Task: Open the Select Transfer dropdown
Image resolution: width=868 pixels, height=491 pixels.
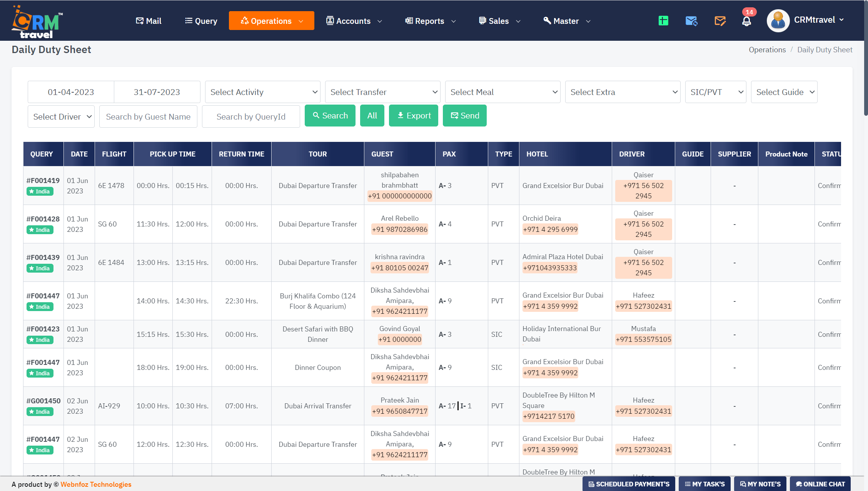Action: point(383,92)
